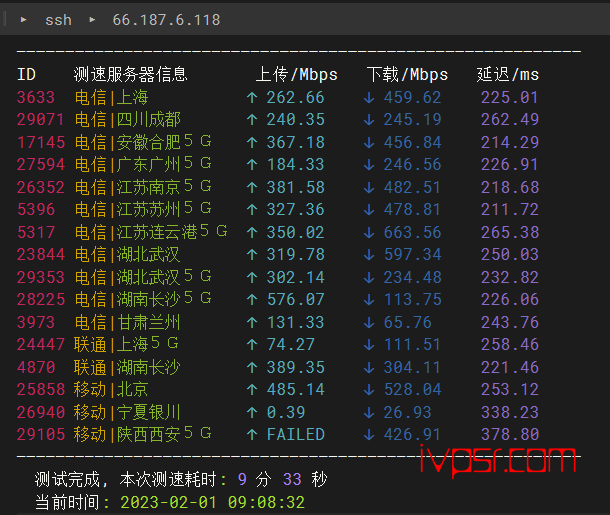
Task: Select server ID 24447
Action: (41, 344)
